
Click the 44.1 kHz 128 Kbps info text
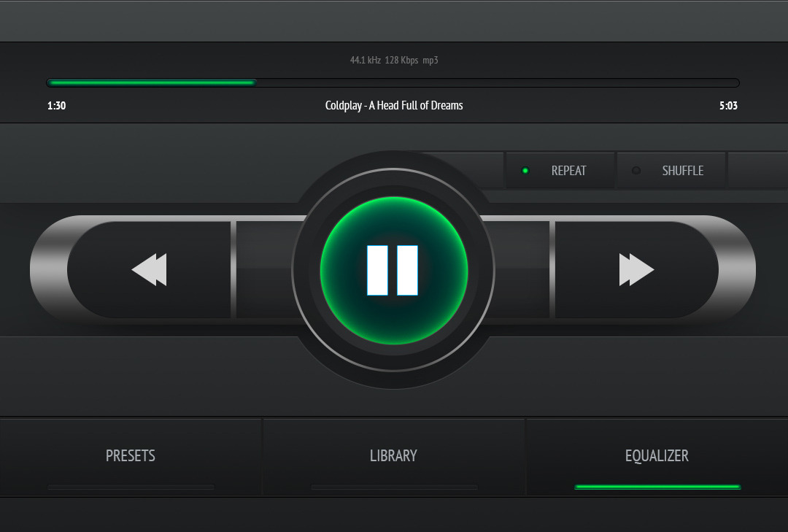click(394, 61)
